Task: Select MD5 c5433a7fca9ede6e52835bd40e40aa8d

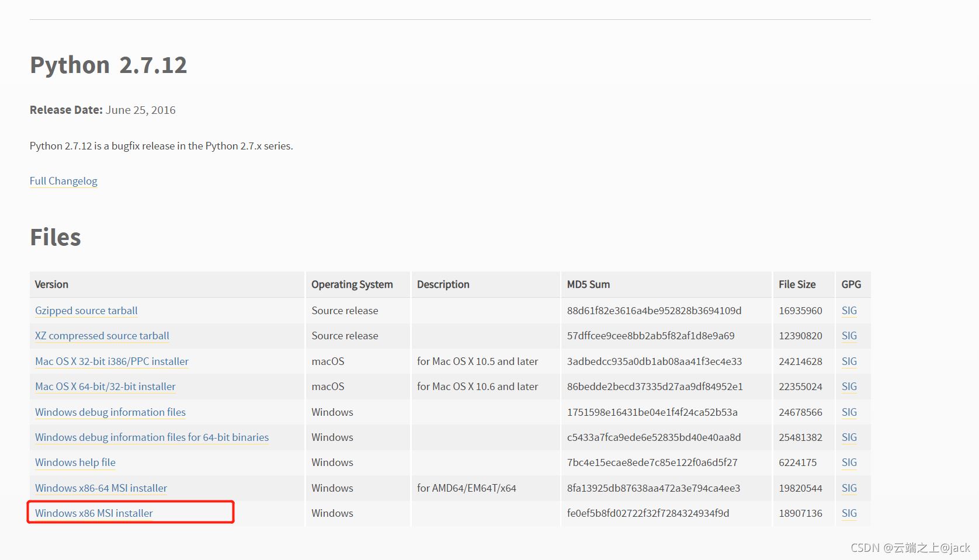Action: pos(654,437)
